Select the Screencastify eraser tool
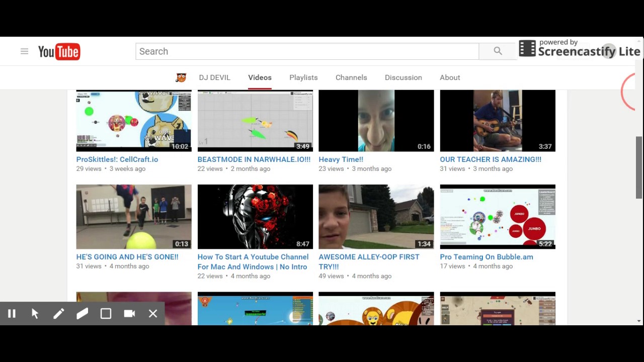Image resolution: width=644 pixels, height=362 pixels. click(x=82, y=314)
